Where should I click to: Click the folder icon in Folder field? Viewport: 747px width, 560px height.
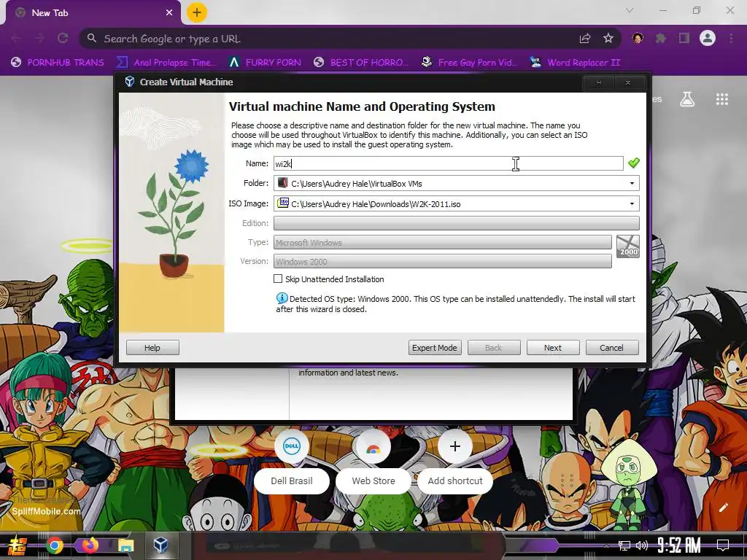[x=284, y=183]
